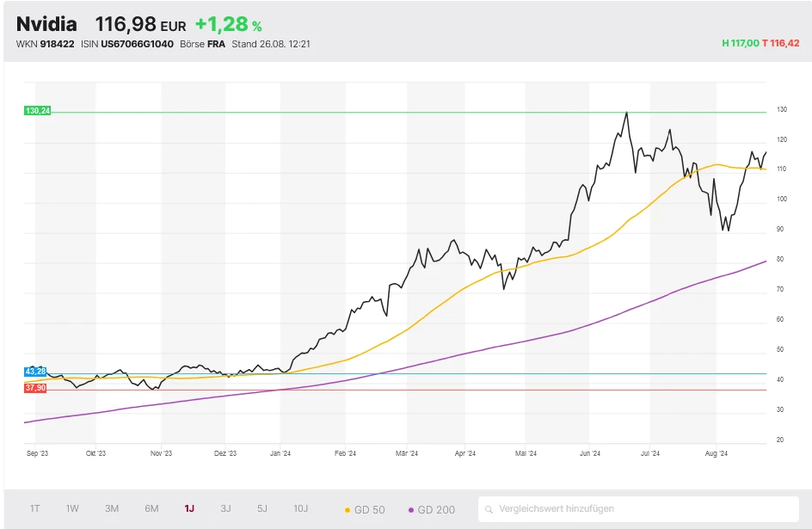Click the search magnifier icon

click(489, 509)
